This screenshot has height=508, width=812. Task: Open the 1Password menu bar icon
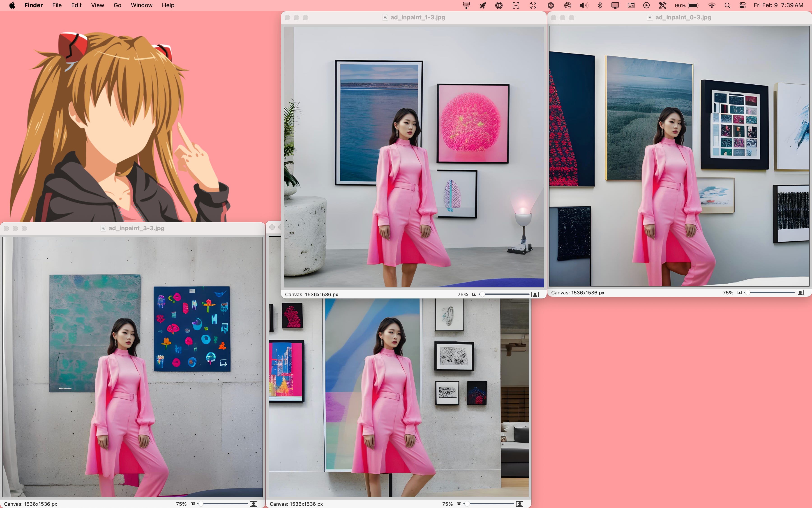point(499,5)
